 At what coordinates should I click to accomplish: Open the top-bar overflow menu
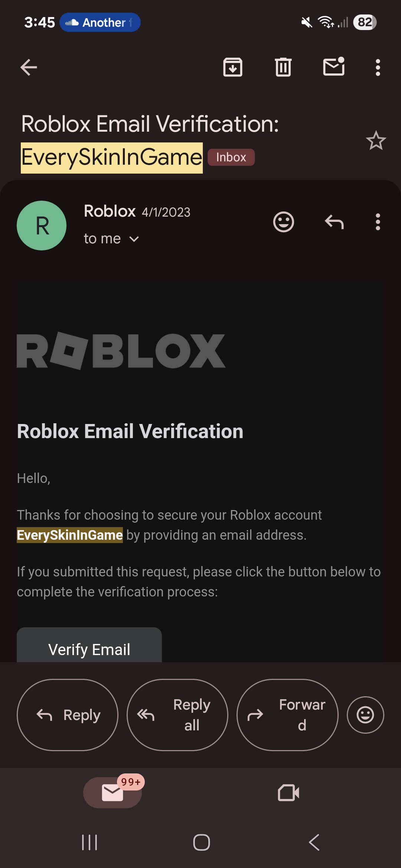[x=378, y=68]
